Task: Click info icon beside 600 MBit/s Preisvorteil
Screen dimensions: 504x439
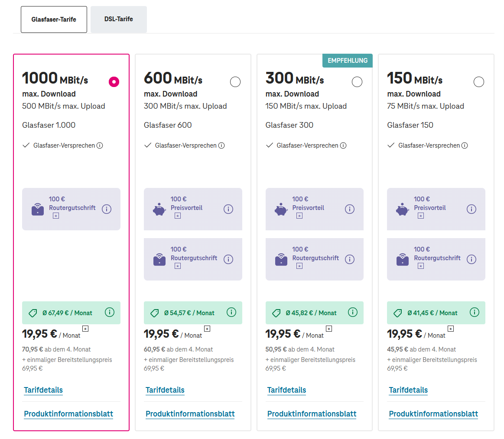Action: pyautogui.click(x=228, y=209)
